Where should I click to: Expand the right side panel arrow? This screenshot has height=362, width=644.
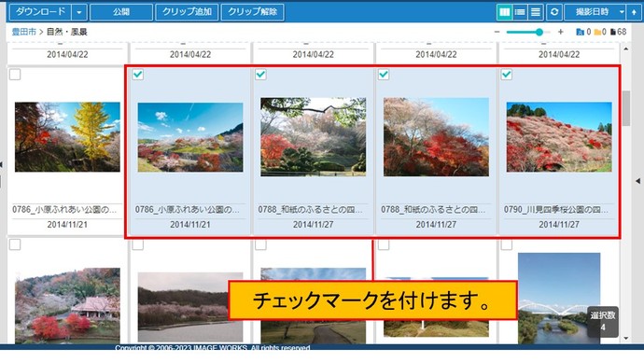click(x=637, y=181)
